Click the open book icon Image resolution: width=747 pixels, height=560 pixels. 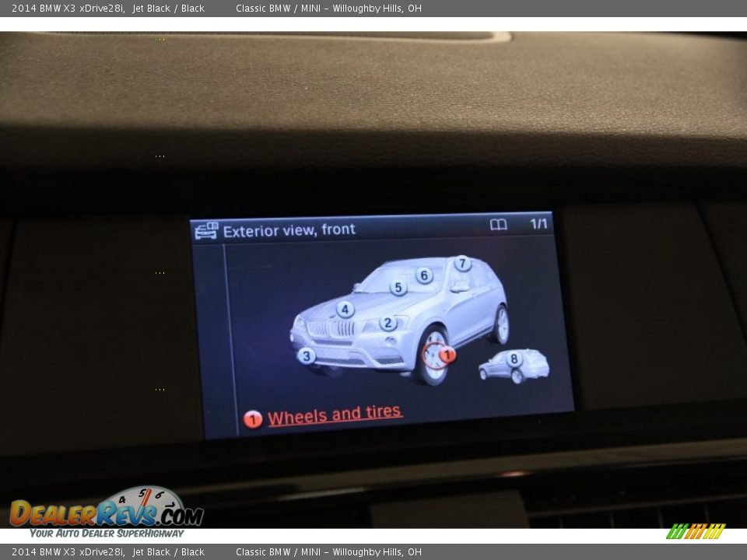point(498,225)
